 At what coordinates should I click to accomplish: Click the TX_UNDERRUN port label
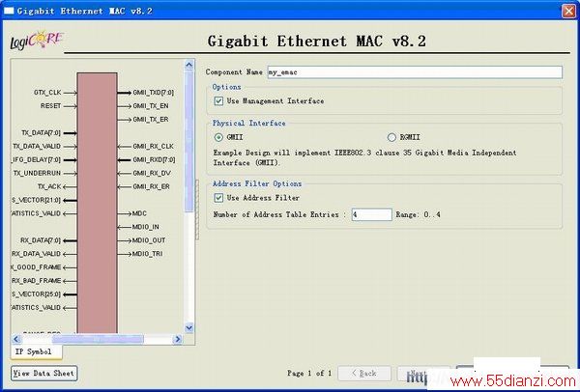[x=37, y=173]
